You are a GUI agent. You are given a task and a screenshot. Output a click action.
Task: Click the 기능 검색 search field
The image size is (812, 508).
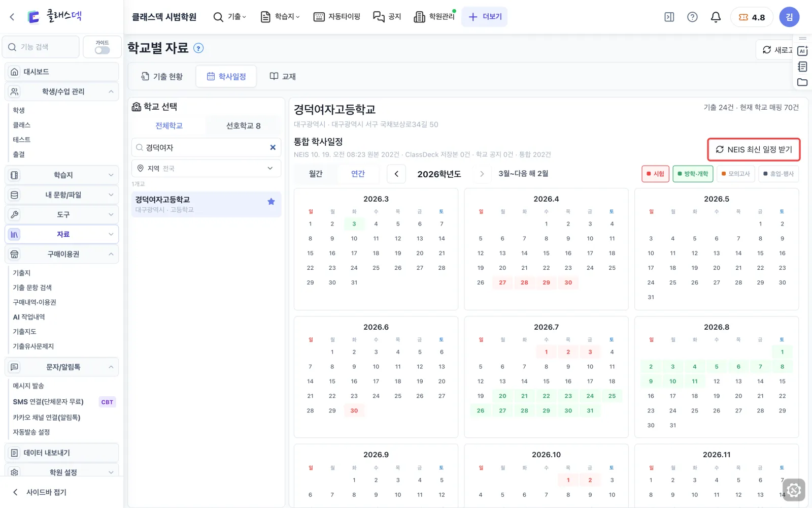41,47
